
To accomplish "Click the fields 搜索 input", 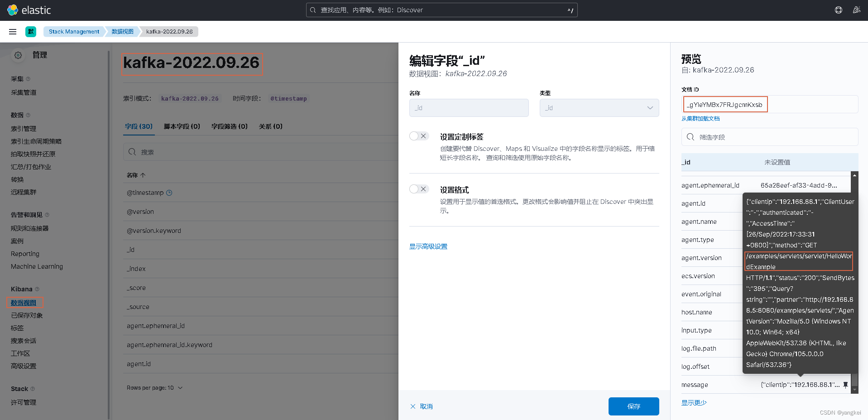I will point(260,152).
